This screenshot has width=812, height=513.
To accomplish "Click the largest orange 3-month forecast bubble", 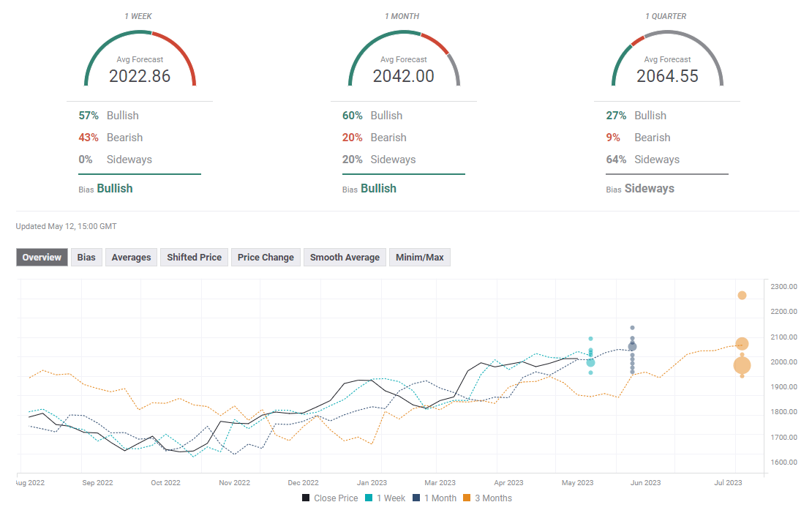I will click(742, 365).
